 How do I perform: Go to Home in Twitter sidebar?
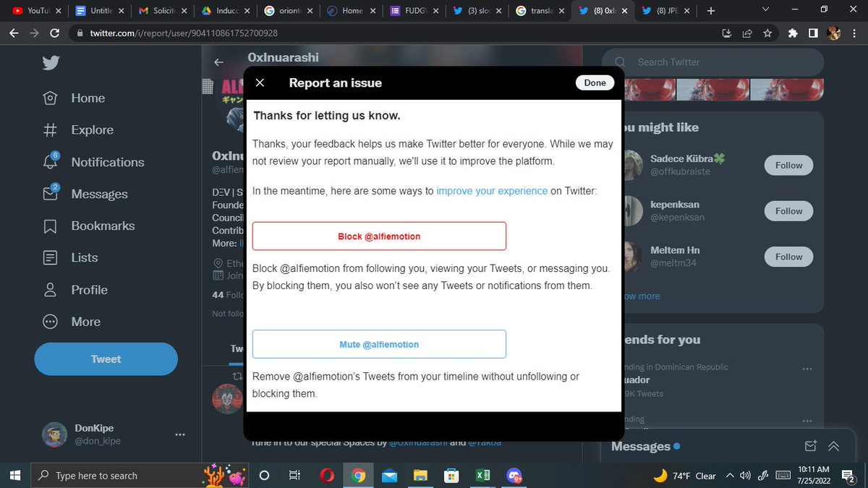74,98
